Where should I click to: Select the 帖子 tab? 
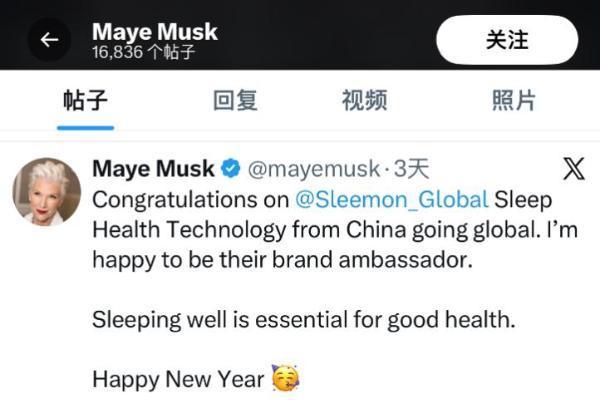click(x=85, y=100)
